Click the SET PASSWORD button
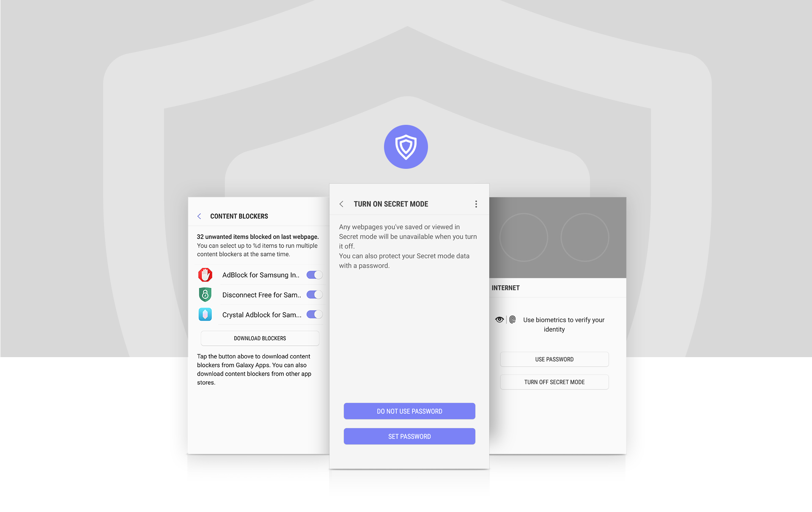 [x=409, y=436]
